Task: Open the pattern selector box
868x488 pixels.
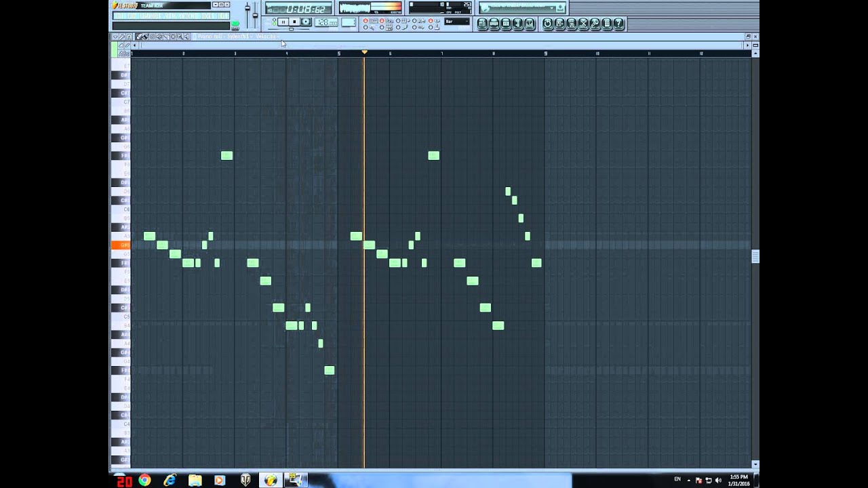Action: (x=349, y=22)
